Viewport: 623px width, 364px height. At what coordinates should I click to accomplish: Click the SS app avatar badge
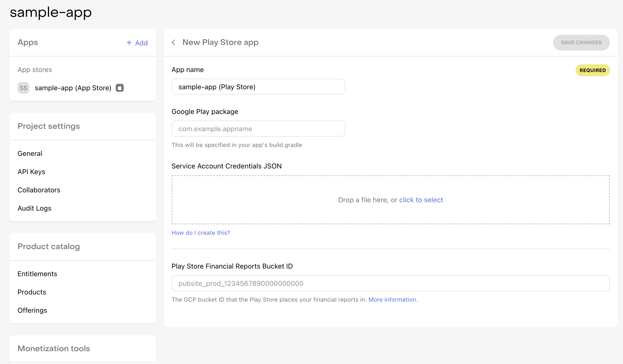[x=23, y=88]
